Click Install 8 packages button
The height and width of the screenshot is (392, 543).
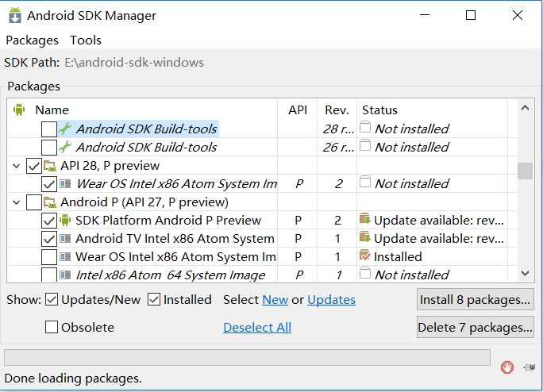point(475,299)
